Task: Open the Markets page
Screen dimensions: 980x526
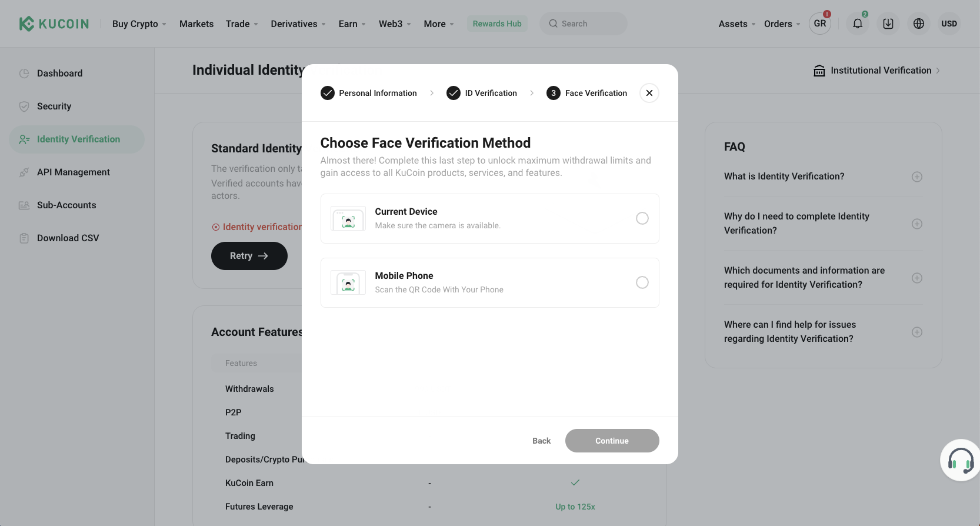Action: pyautogui.click(x=196, y=24)
